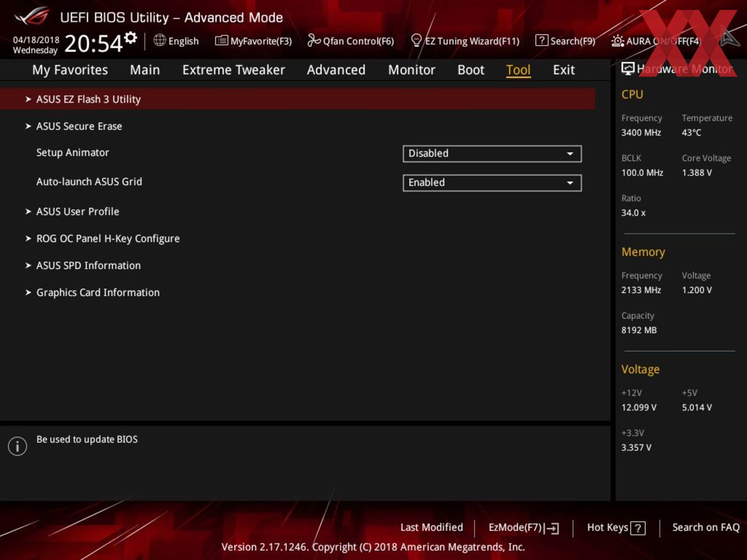The height and width of the screenshot is (560, 747).
Task: Click +3.3V reading 3.357 V
Action: coord(636,447)
